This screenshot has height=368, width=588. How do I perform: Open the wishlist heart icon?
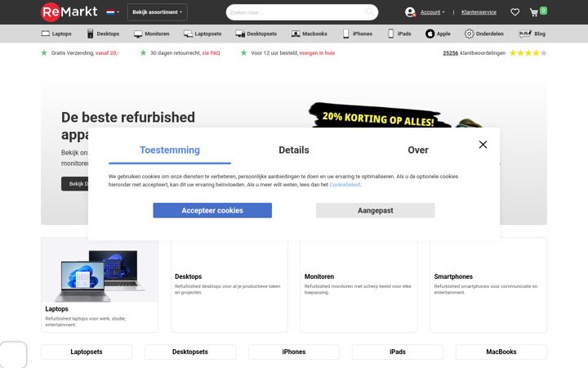514,12
